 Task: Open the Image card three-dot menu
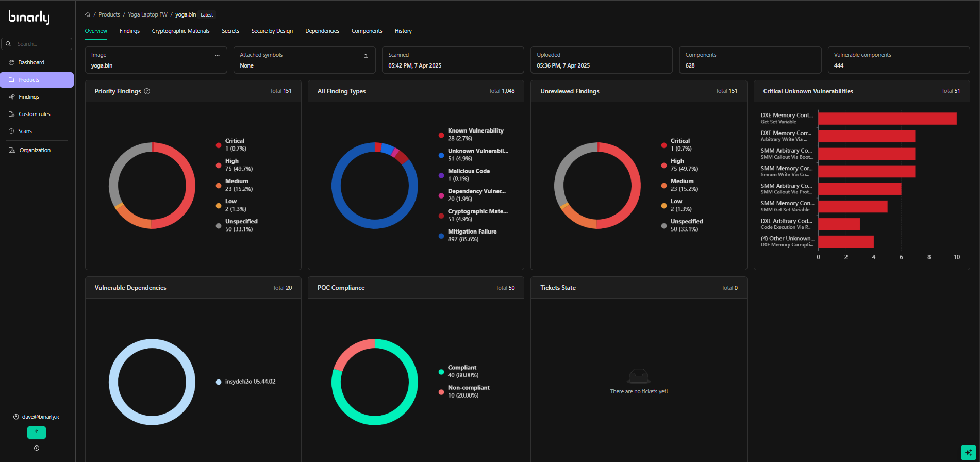click(x=217, y=55)
